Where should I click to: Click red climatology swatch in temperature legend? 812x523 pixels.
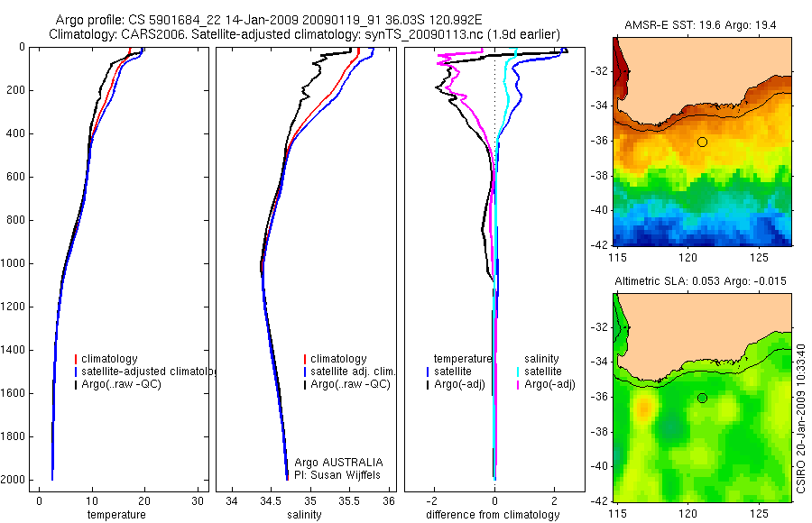click(x=76, y=359)
